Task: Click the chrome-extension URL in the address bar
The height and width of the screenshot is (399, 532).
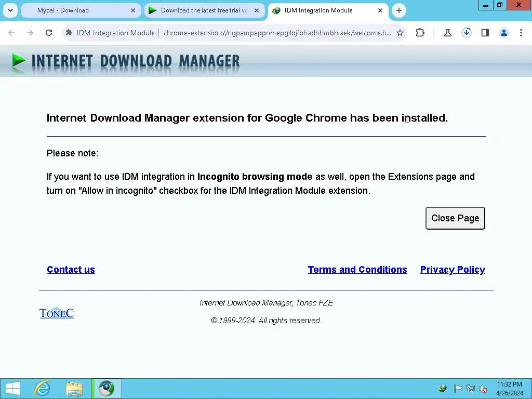Action: coord(277,33)
